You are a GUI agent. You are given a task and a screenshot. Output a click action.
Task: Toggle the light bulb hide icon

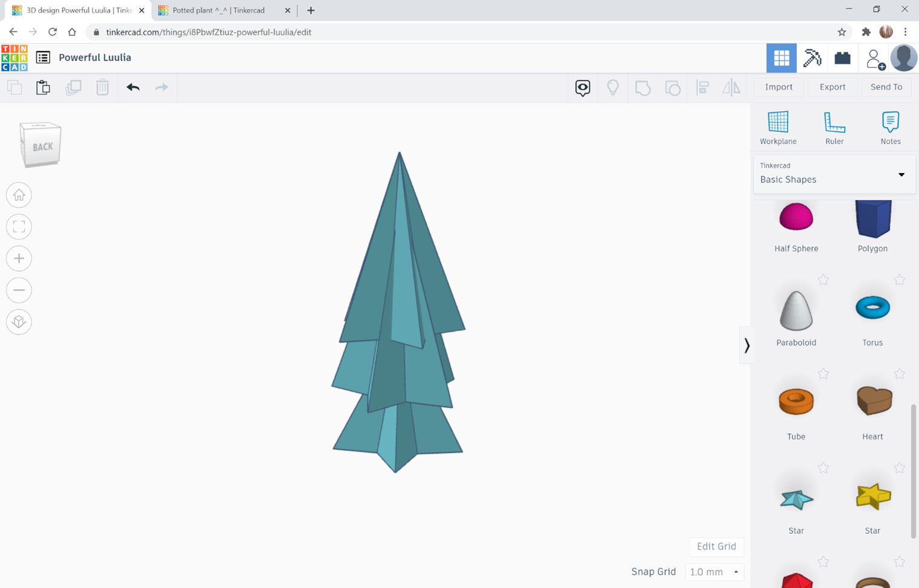click(x=613, y=88)
